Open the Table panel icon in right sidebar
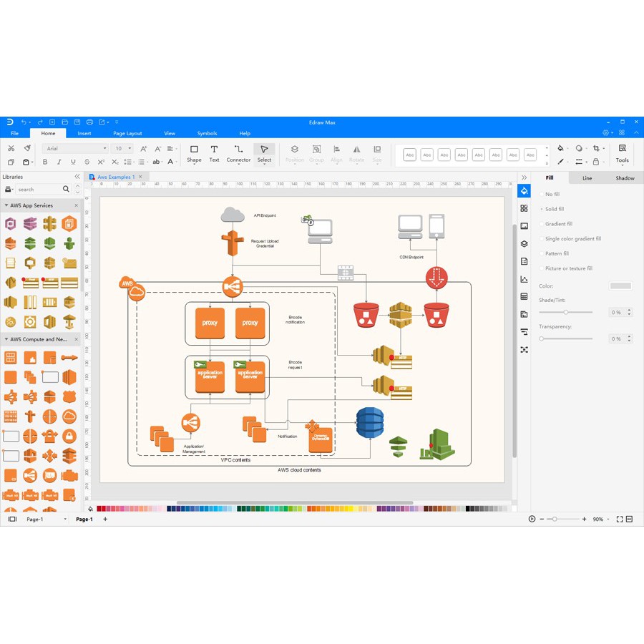The height and width of the screenshot is (644, 644). pyautogui.click(x=524, y=296)
